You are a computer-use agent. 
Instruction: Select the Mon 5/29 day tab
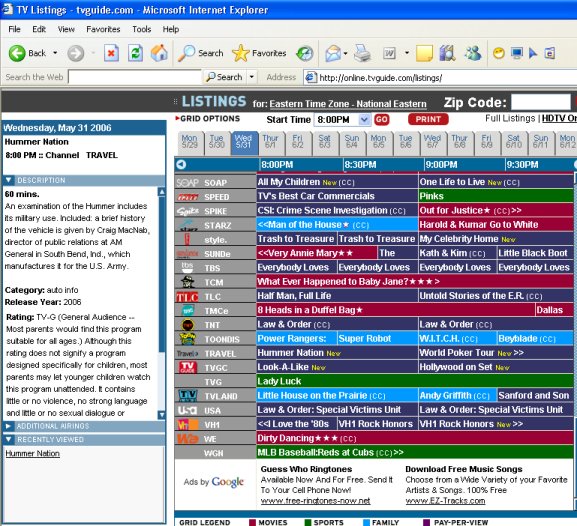(189, 142)
